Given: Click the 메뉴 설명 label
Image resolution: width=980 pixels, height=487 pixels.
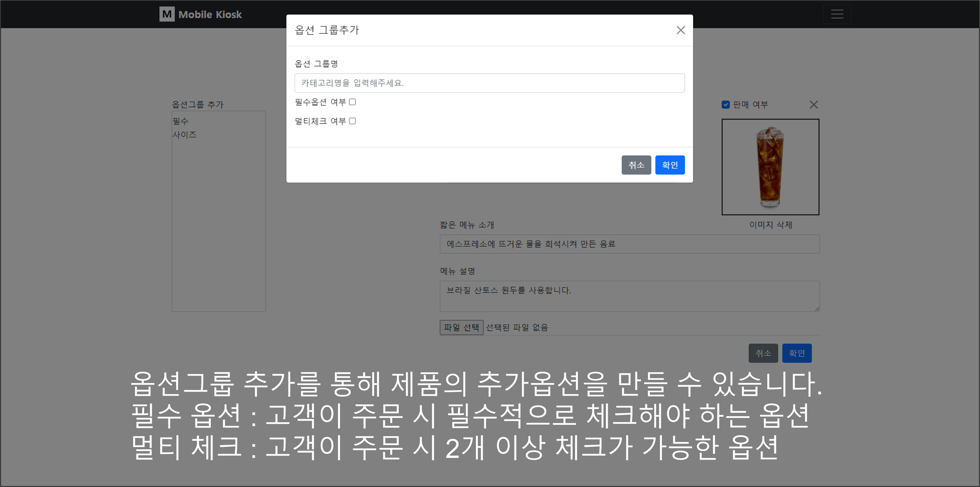Looking at the screenshot, I should 457,271.
